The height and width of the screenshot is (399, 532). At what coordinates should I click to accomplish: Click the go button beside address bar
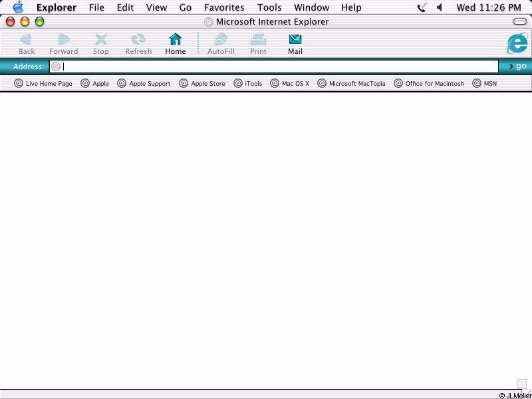(518, 66)
